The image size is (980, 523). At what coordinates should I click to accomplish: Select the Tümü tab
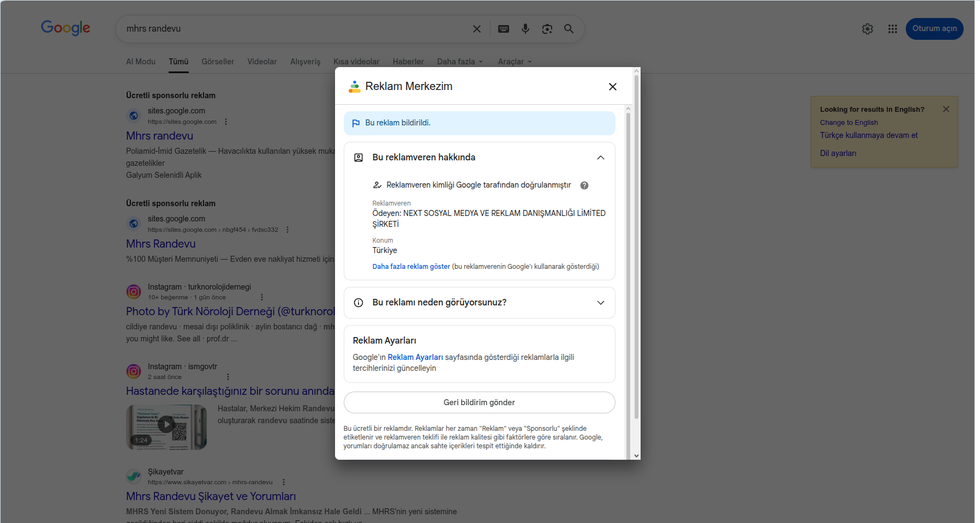178,62
